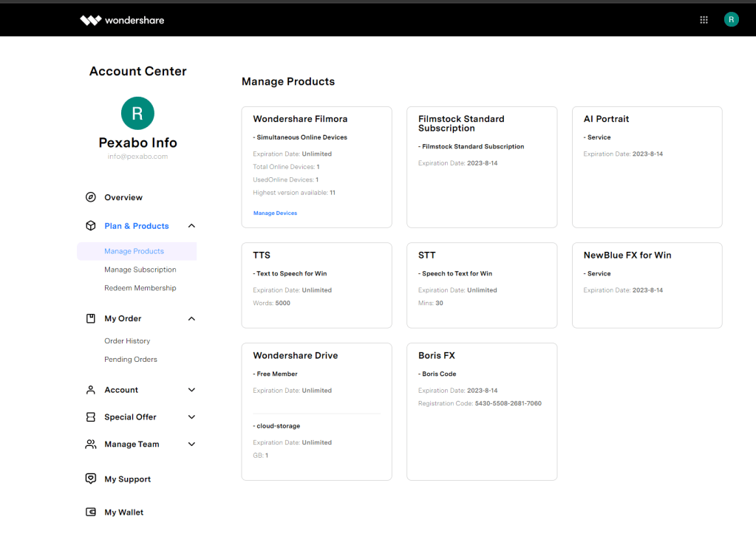Select Plan & Products menu label
The image size is (756, 545).
137,226
